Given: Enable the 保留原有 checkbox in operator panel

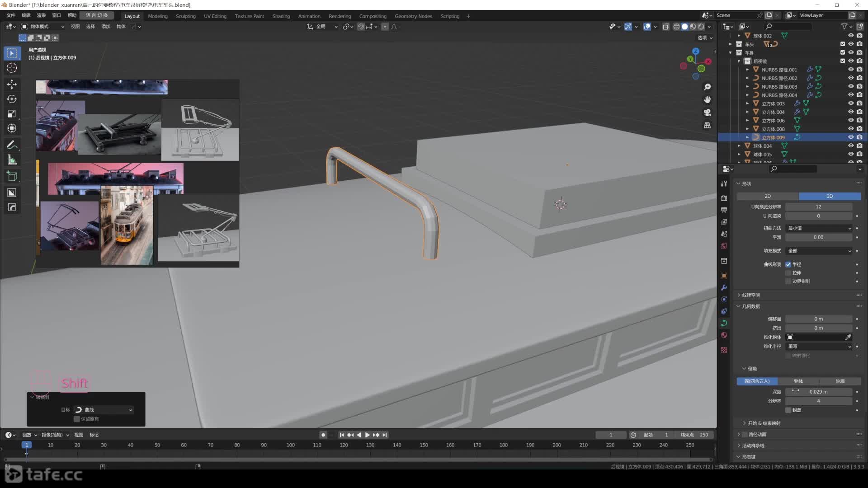Looking at the screenshot, I should pos(77,419).
